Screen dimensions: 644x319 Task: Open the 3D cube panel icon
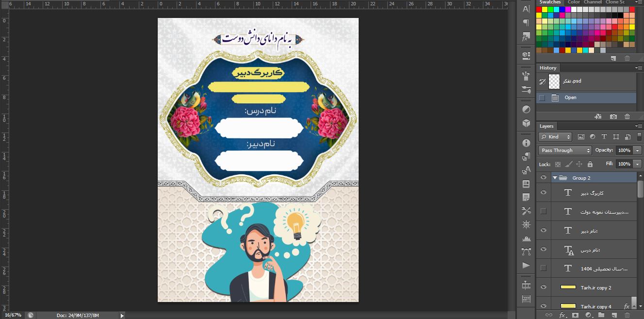(x=526, y=123)
